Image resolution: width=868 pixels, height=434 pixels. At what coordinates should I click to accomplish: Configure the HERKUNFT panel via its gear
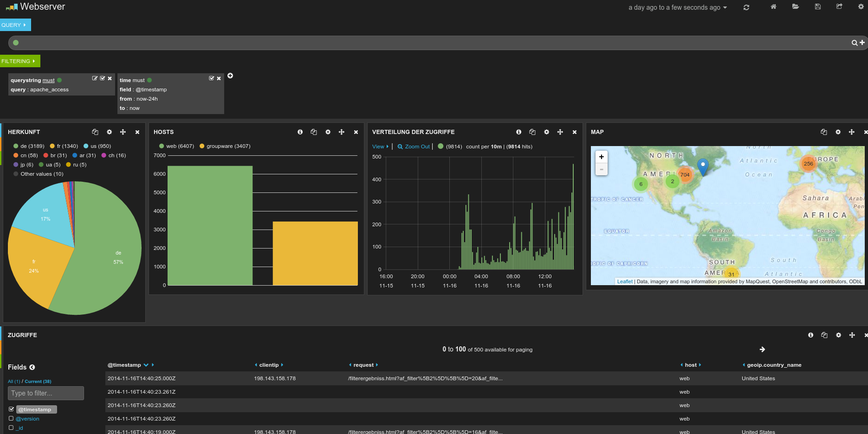click(110, 132)
